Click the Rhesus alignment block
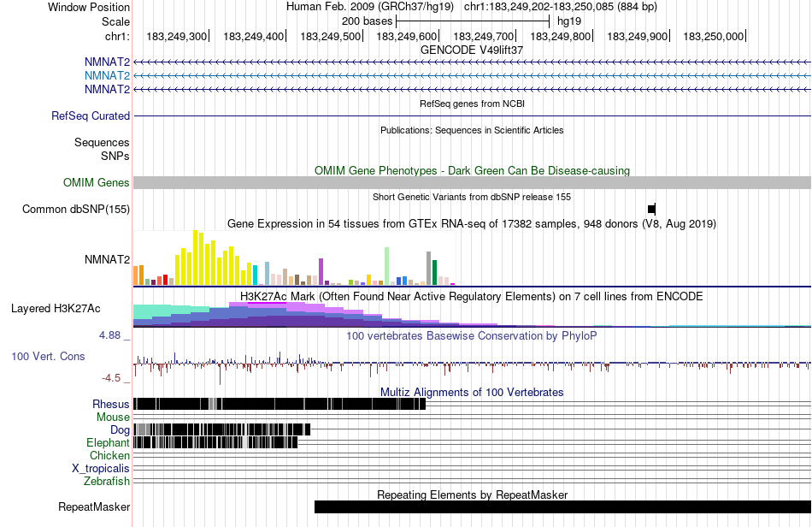 [x=279, y=404]
